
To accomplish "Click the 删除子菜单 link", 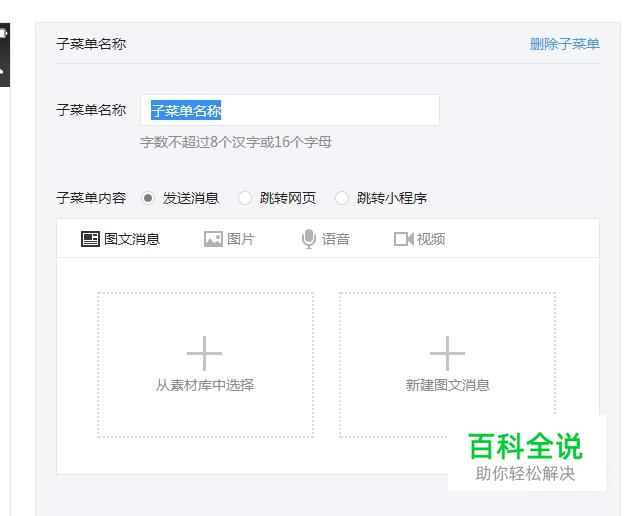I will [x=565, y=44].
